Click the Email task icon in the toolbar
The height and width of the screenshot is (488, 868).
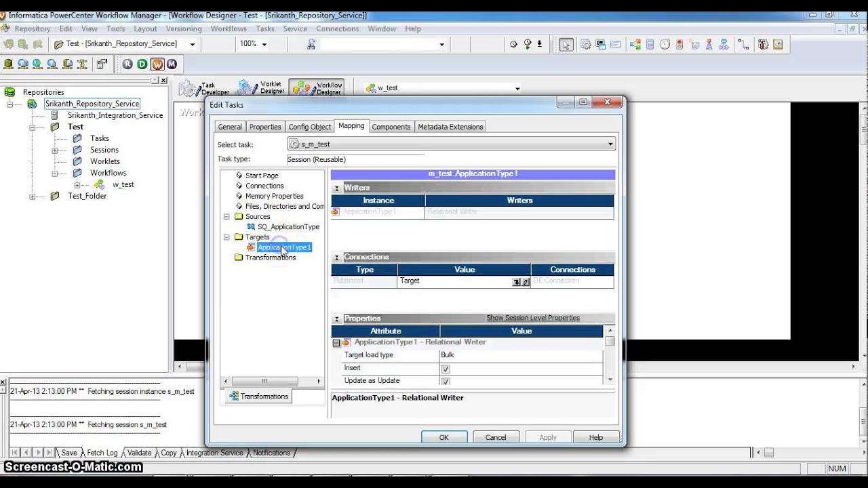615,45
